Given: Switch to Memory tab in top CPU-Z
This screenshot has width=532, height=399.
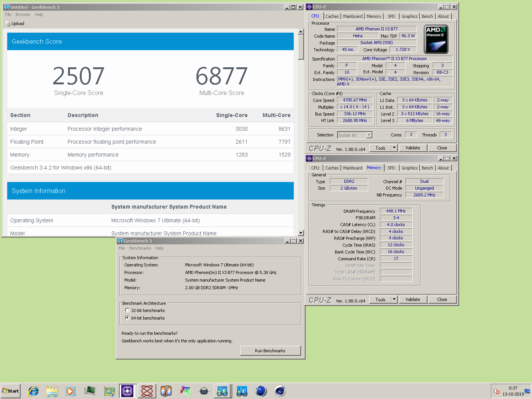Looking at the screenshot, I should [x=374, y=16].
